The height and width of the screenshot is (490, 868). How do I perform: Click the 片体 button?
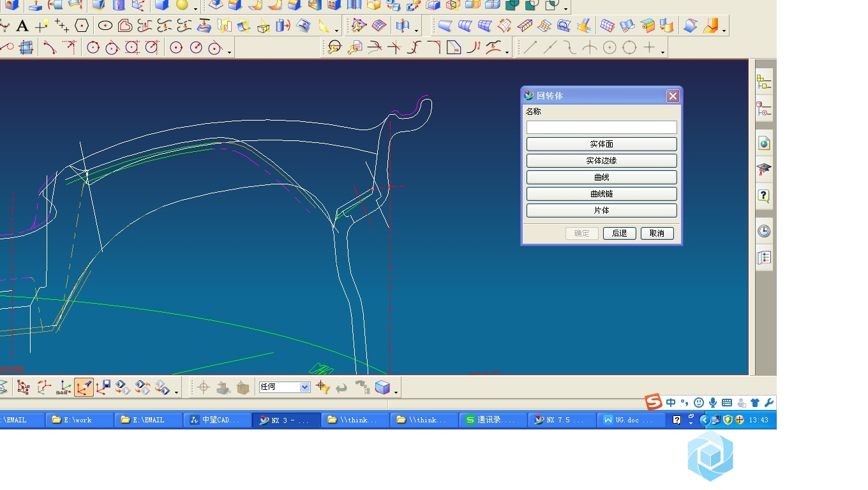[601, 211]
